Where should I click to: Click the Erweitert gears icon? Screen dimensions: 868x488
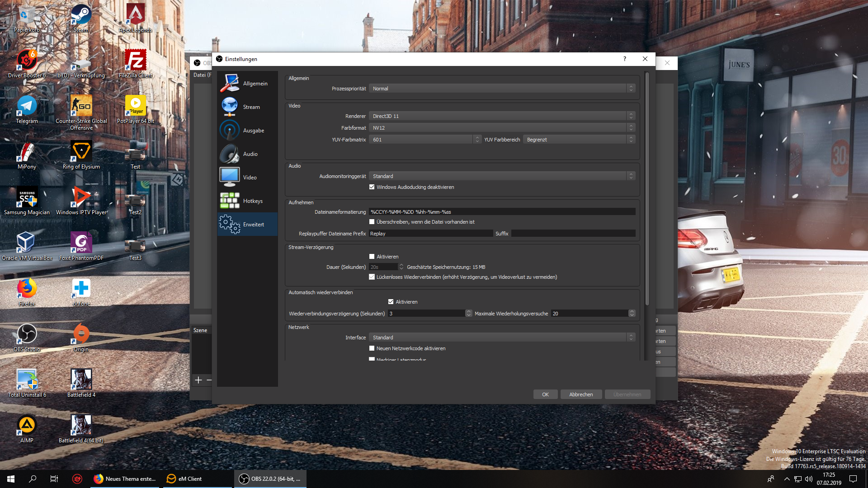click(x=230, y=224)
